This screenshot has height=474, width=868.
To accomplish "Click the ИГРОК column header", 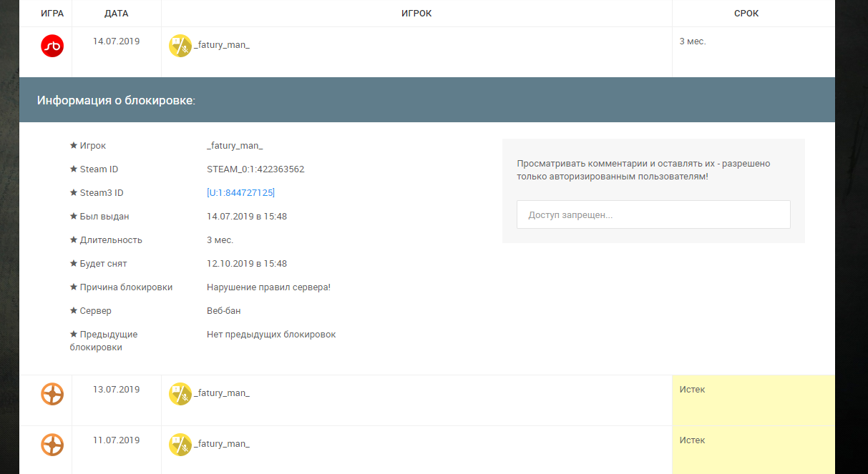I will pos(416,14).
